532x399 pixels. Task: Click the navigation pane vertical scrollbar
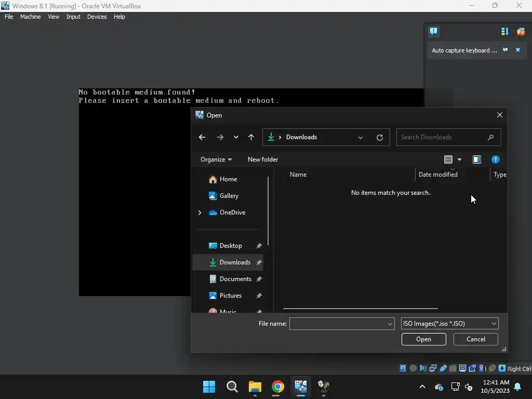(x=268, y=211)
